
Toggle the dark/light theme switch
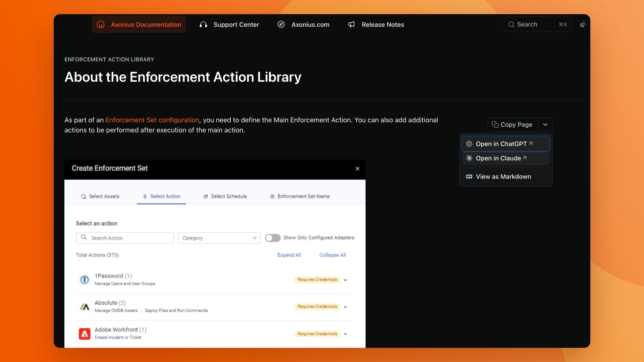click(x=583, y=24)
